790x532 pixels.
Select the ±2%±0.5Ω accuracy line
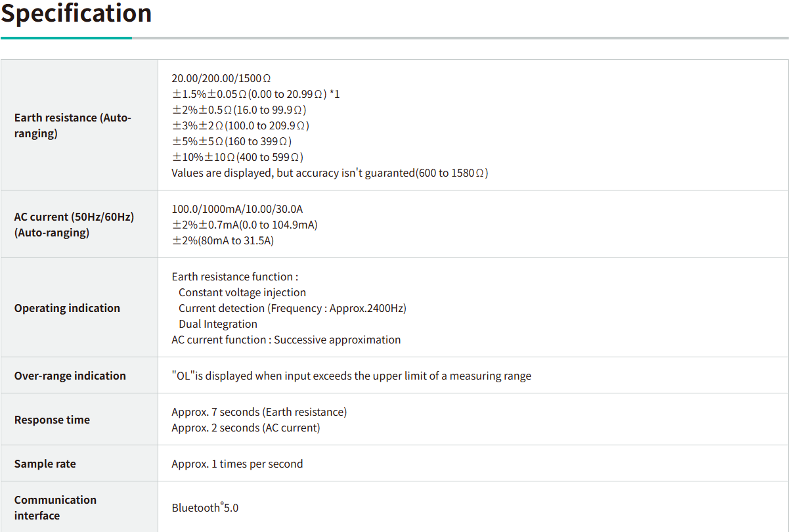tap(239, 110)
